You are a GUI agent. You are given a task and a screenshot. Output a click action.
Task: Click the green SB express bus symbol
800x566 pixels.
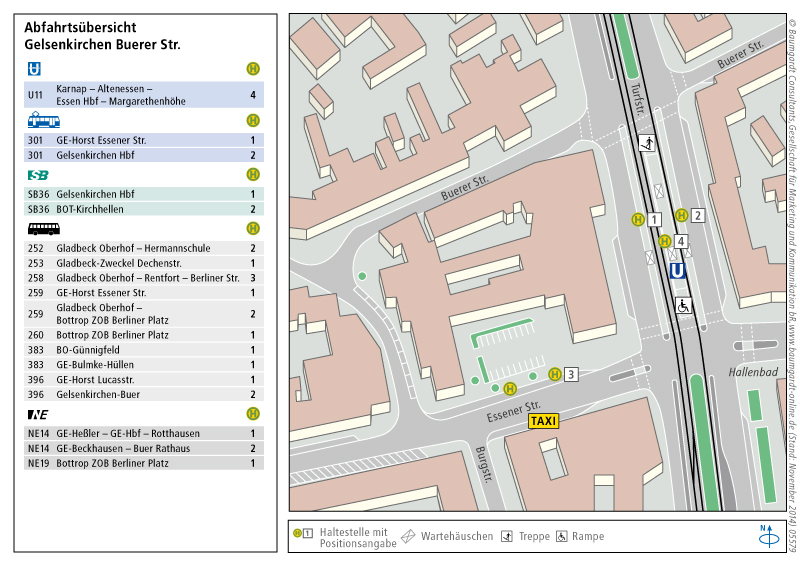tap(38, 175)
